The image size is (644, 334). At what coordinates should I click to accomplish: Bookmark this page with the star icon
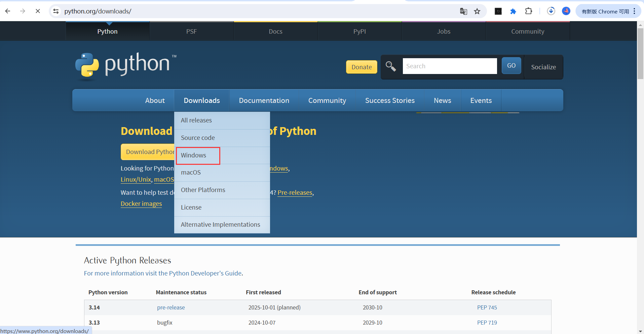tap(477, 11)
